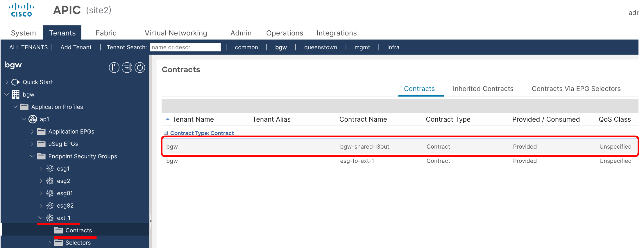
Task: Click the bgw tenant grid icon
Action: 16,94
